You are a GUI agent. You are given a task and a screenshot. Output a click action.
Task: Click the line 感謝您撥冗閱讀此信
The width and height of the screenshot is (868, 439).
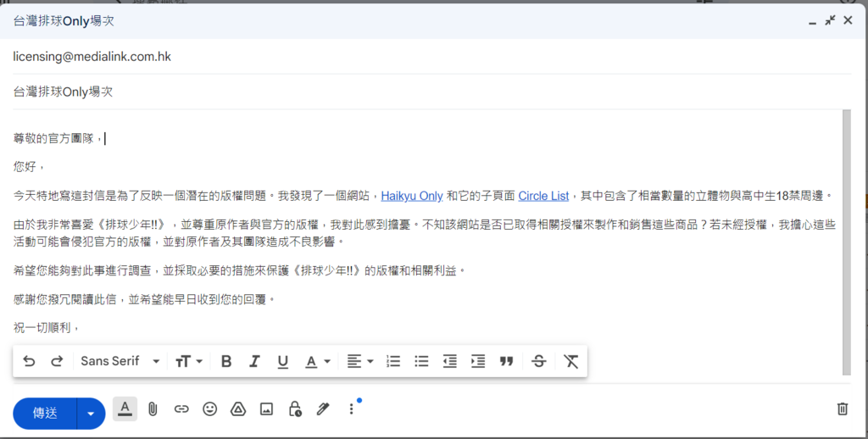[144, 299]
